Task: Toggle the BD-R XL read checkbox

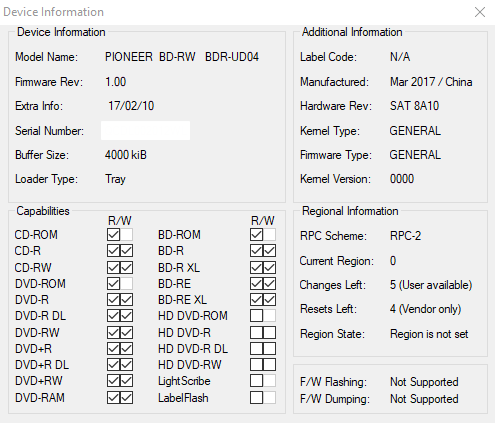Action: 256,267
